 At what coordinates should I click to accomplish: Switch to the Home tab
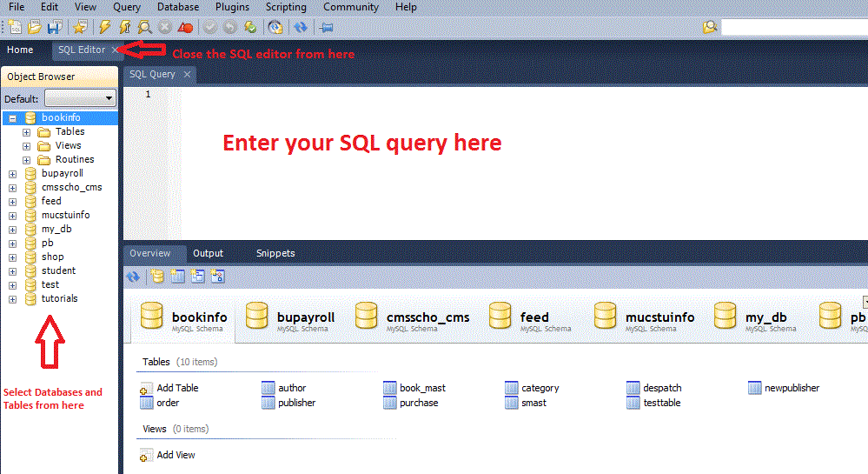(20, 50)
